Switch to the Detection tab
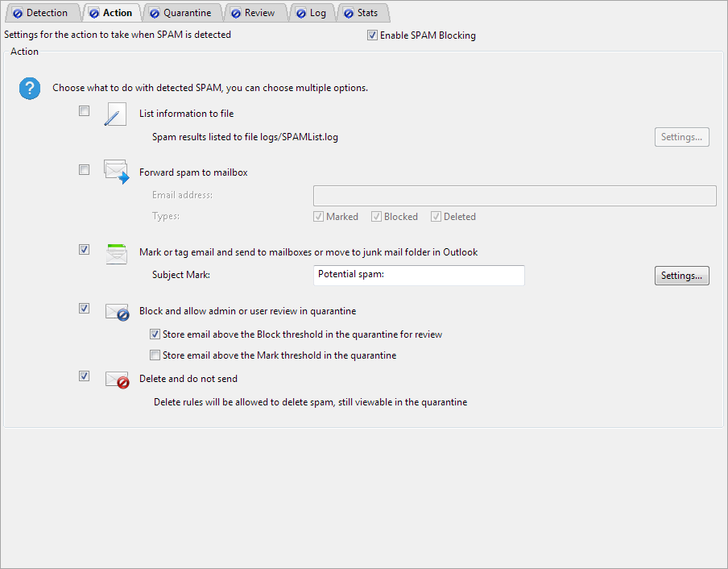The width and height of the screenshot is (728, 569). click(40, 13)
